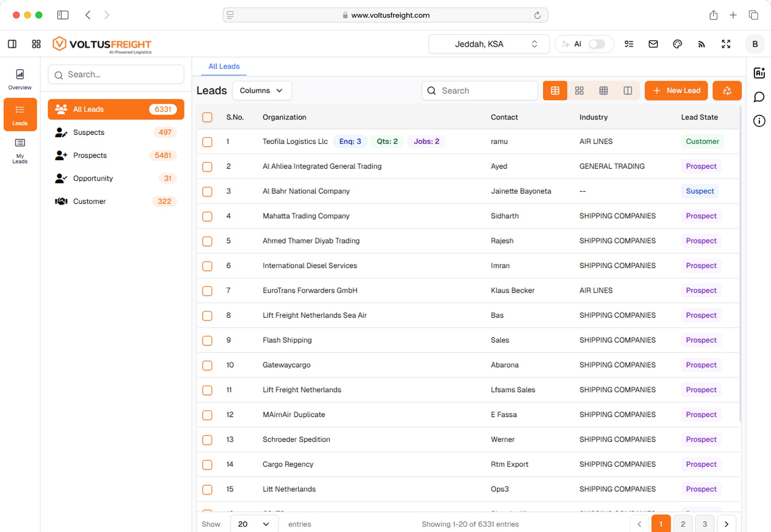Click the sidebar Search field
Image resolution: width=771 pixels, height=532 pixels.
tap(116, 74)
